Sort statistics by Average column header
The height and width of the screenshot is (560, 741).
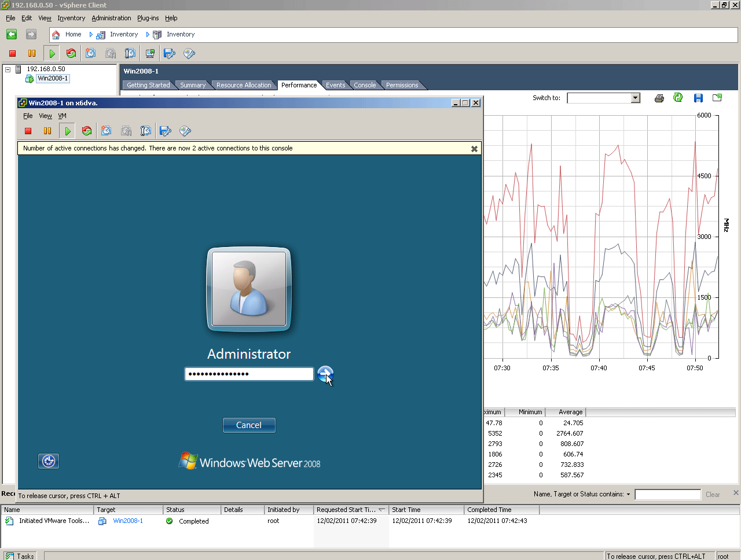[x=566, y=412]
